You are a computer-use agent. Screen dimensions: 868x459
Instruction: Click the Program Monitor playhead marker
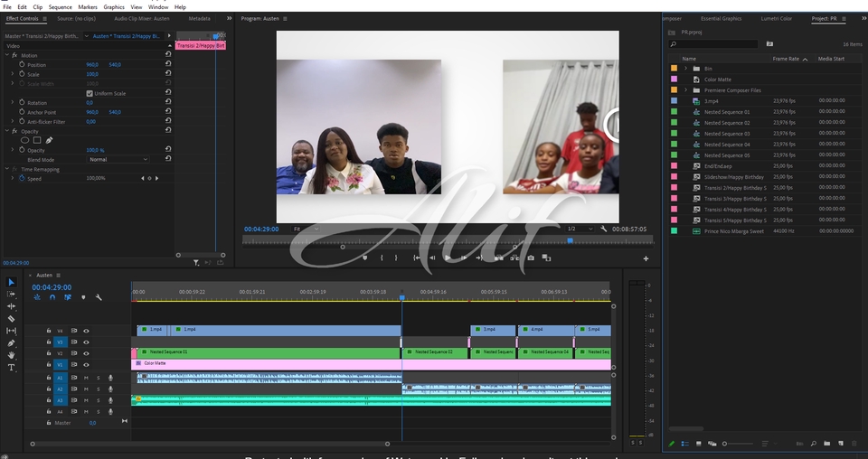(571, 240)
